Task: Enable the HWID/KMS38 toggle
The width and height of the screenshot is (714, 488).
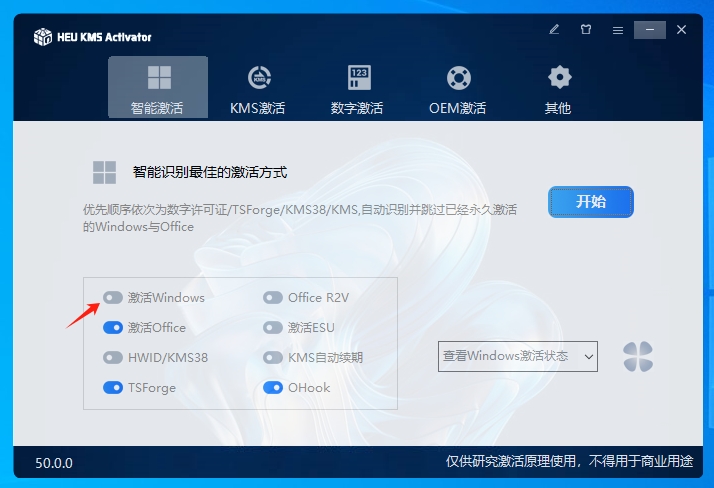Action: 113,358
